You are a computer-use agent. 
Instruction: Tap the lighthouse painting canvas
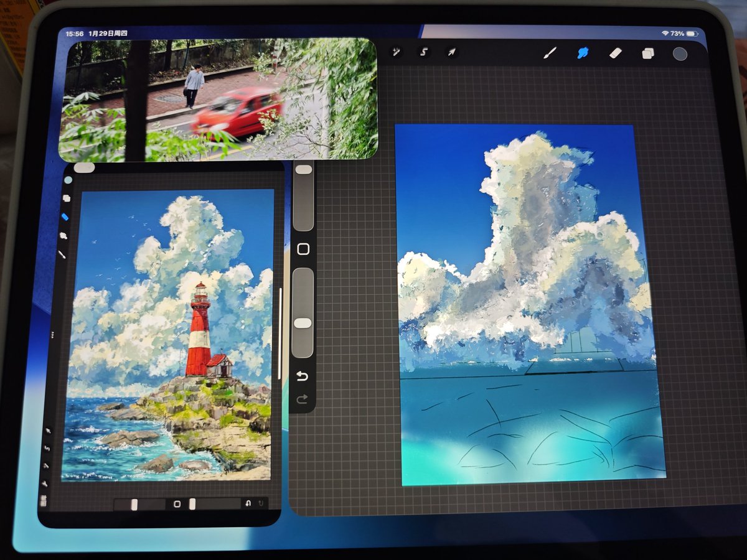coord(167,335)
